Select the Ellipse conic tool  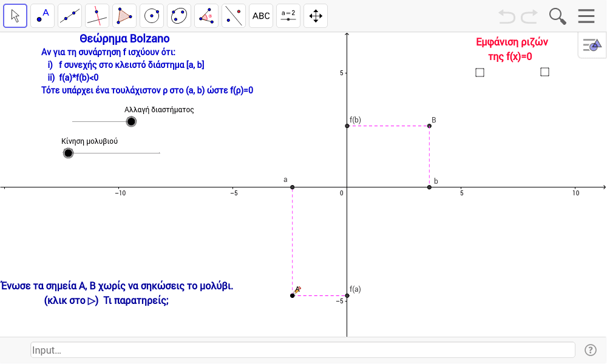pyautogui.click(x=179, y=16)
